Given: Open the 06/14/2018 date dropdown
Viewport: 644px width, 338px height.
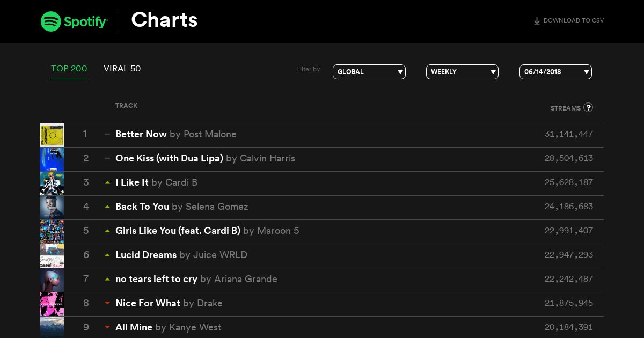Looking at the screenshot, I should pyautogui.click(x=555, y=72).
